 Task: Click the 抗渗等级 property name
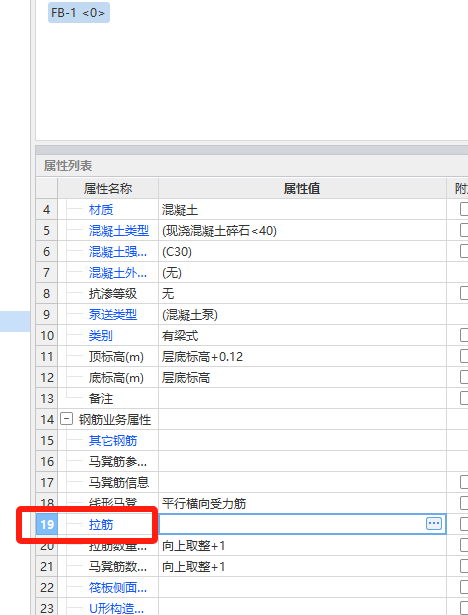[x=113, y=294]
